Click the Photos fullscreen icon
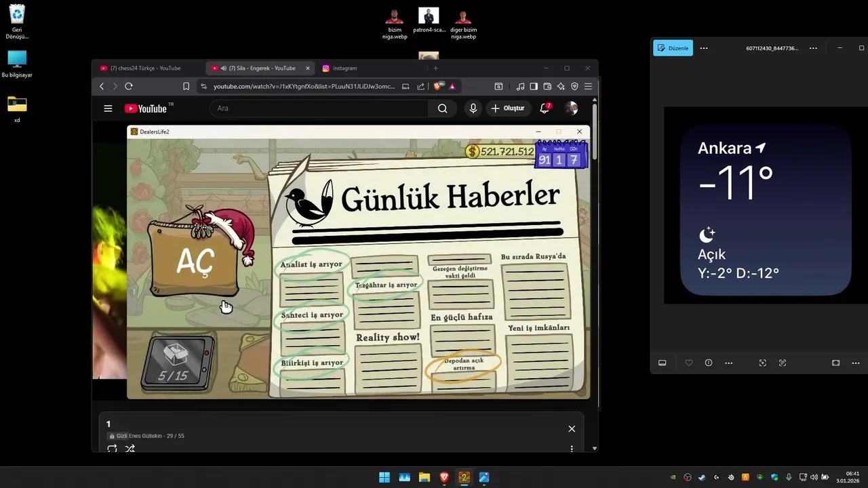This screenshot has height=488, width=868. click(835, 363)
